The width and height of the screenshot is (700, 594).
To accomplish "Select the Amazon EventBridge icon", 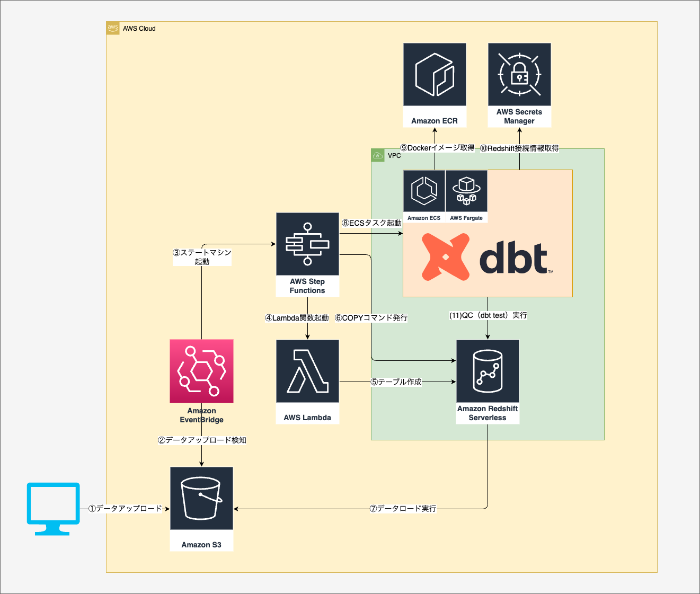I will [201, 371].
